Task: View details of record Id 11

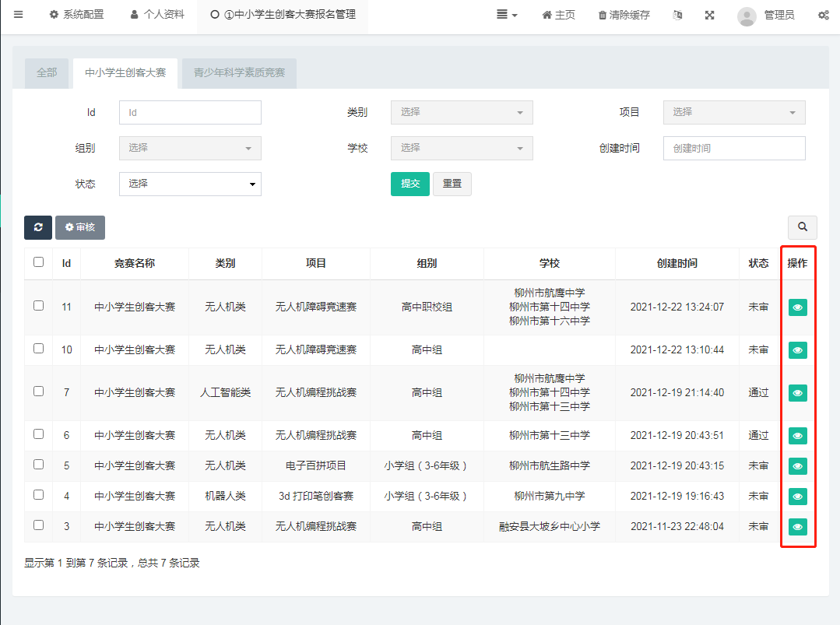Action: (797, 307)
